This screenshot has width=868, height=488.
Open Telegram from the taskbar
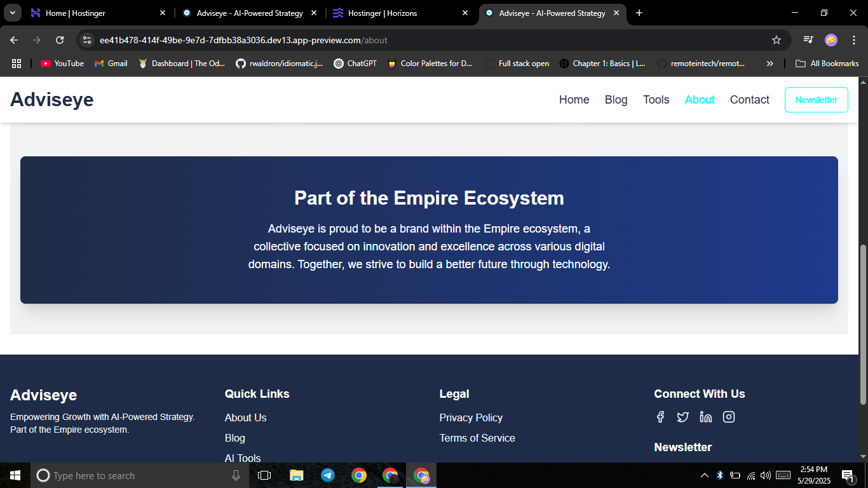tap(328, 475)
